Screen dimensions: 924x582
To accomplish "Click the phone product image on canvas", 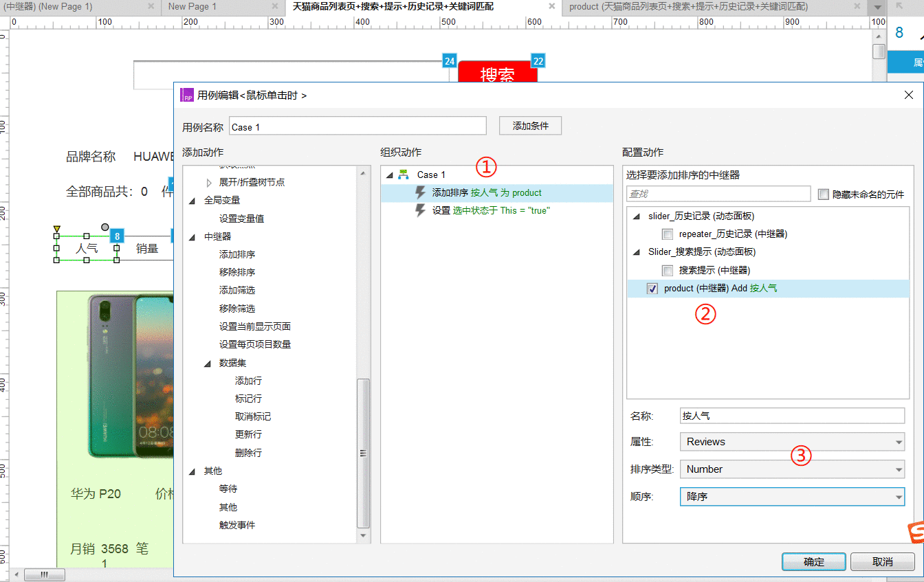I will 129,376.
